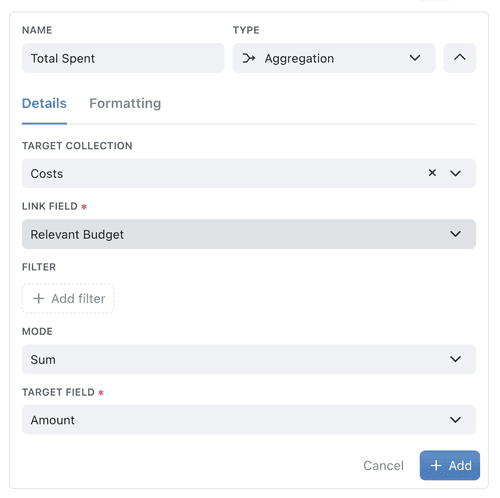Switch to the Formatting tab
The image size is (500, 498).
125,103
